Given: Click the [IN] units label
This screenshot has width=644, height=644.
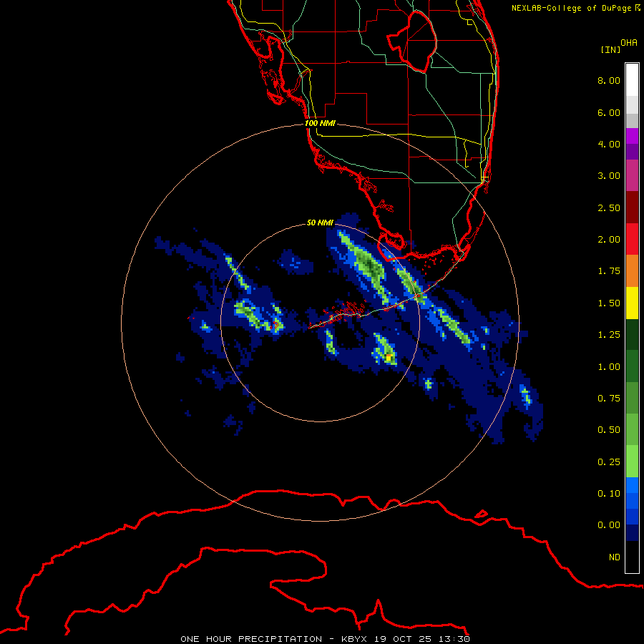Looking at the screenshot, I should [x=610, y=49].
